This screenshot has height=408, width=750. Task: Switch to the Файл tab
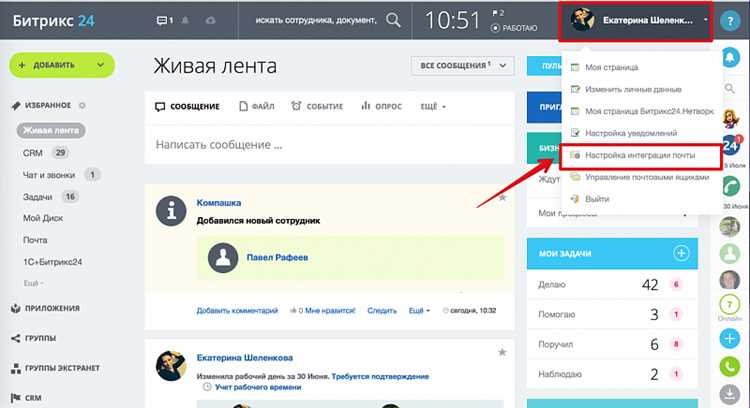point(257,106)
